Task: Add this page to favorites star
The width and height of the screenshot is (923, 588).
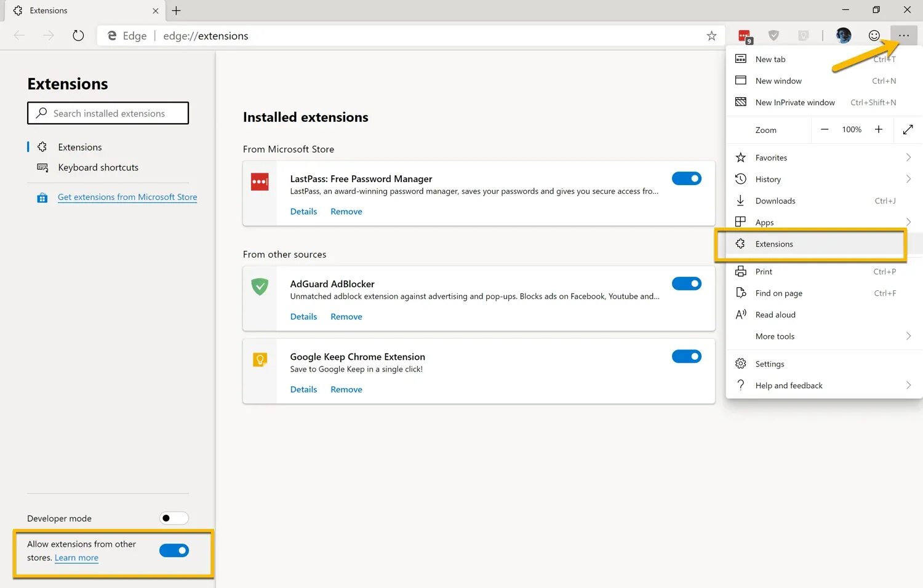Action: (x=711, y=36)
